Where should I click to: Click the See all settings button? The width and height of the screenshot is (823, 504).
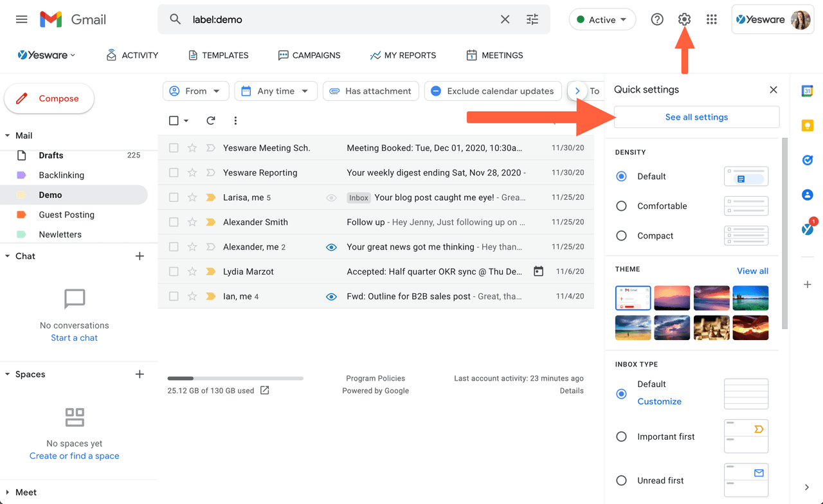coord(696,117)
